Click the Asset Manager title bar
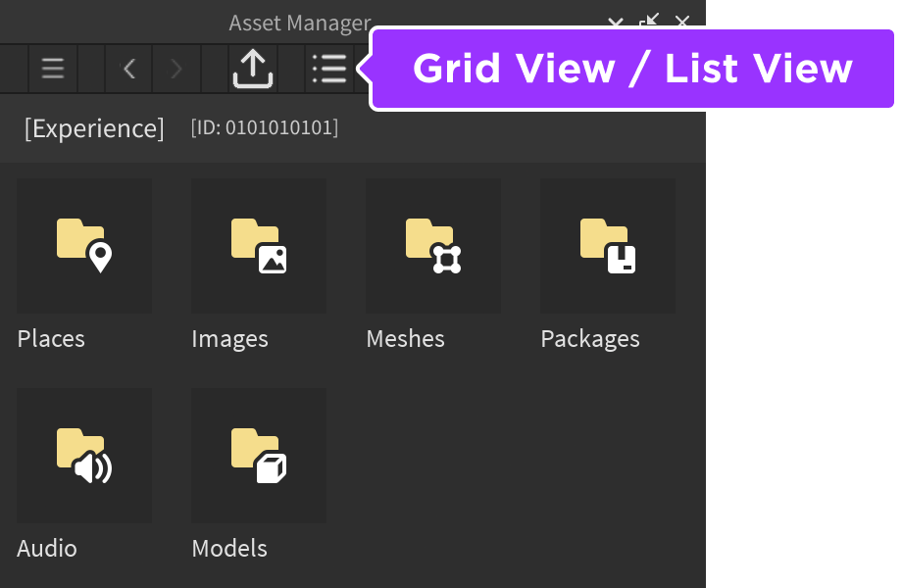This screenshot has width=902, height=588. (x=300, y=23)
